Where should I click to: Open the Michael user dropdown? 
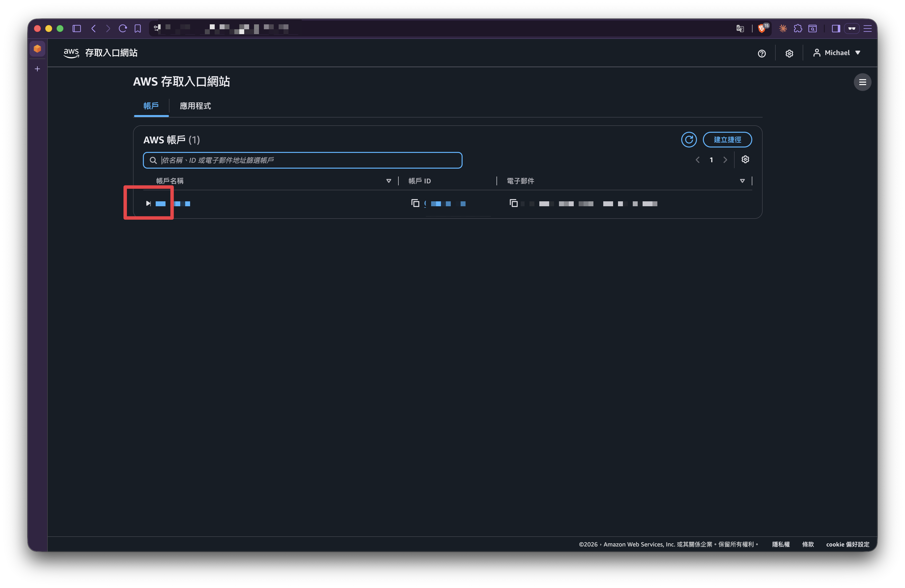coord(837,53)
